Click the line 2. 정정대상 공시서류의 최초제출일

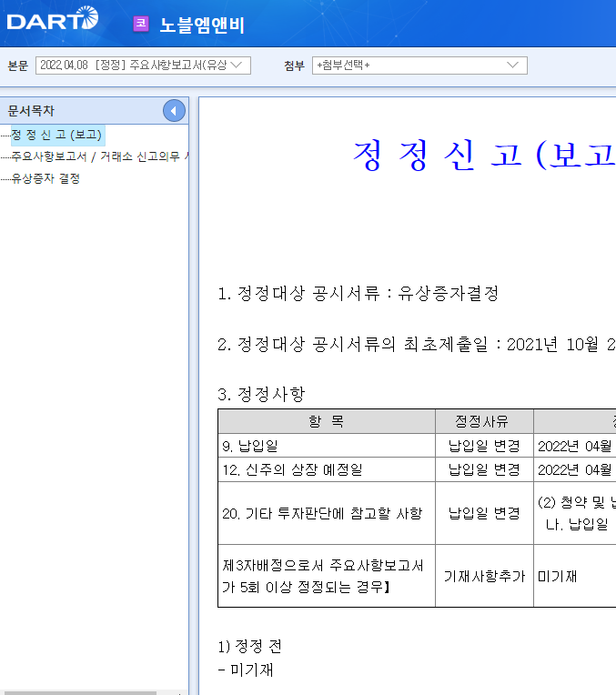tap(417, 345)
